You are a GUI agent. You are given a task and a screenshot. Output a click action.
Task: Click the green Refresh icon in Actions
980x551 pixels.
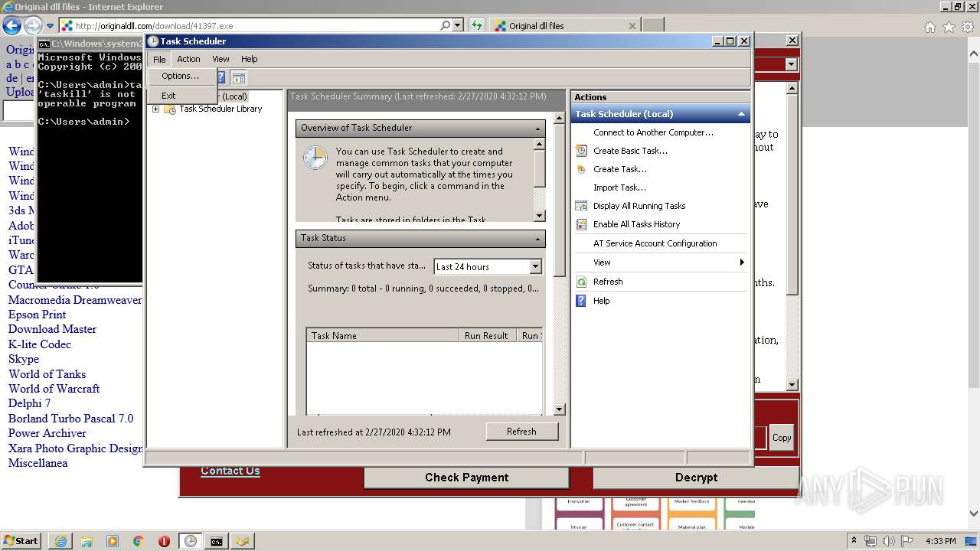pyautogui.click(x=581, y=282)
